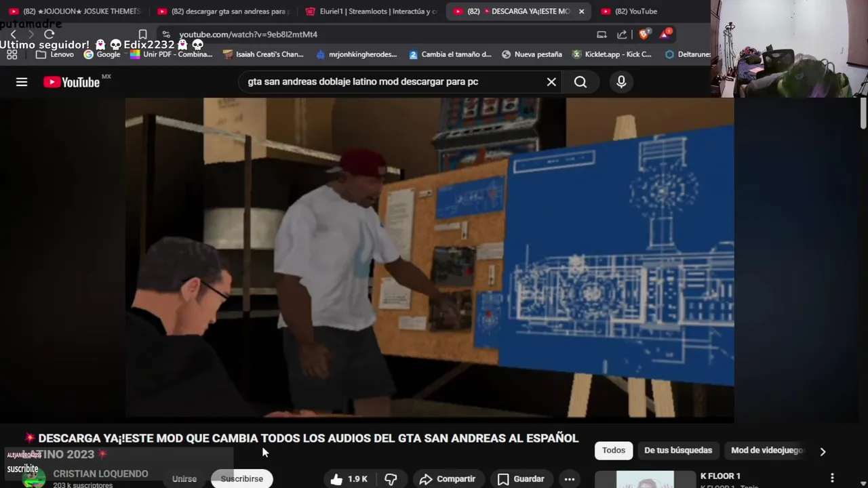This screenshot has width=868, height=488.
Task: Open the bookmarks apps grid icon
Action: [12, 54]
